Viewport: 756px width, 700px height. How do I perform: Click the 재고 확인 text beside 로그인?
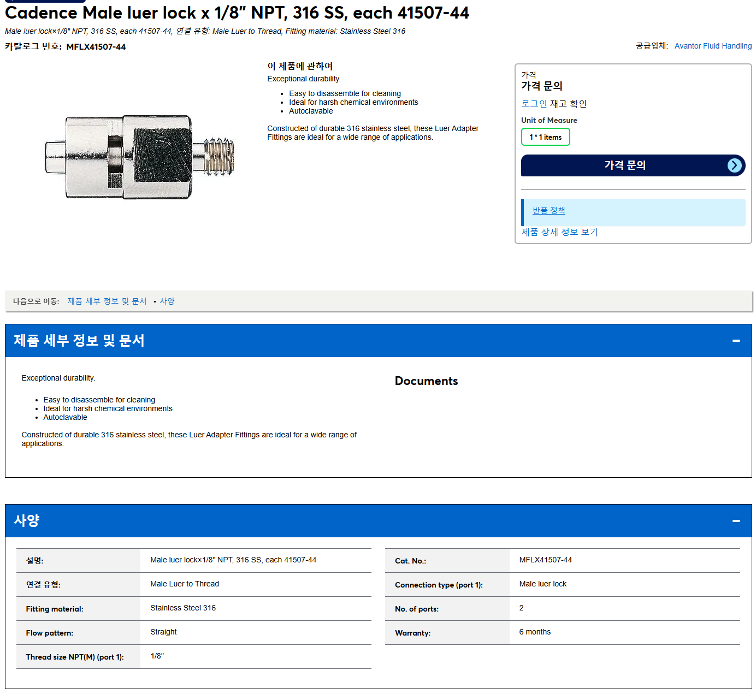(x=568, y=104)
